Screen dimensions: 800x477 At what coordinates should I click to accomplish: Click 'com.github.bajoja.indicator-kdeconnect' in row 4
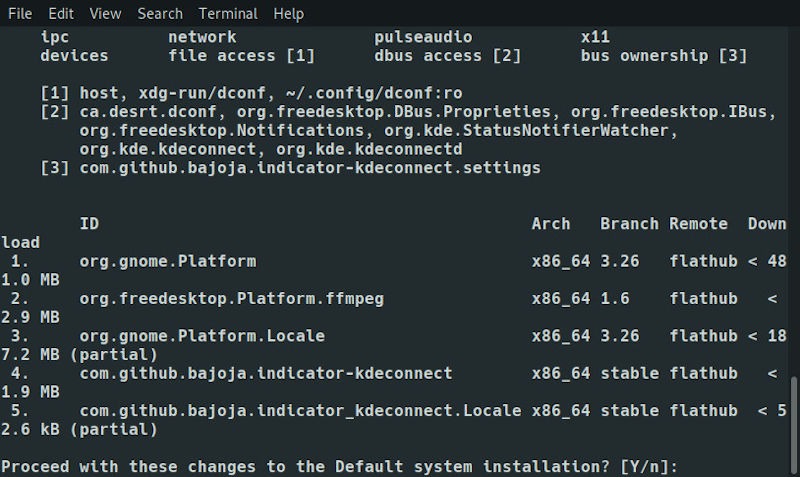[x=266, y=373]
